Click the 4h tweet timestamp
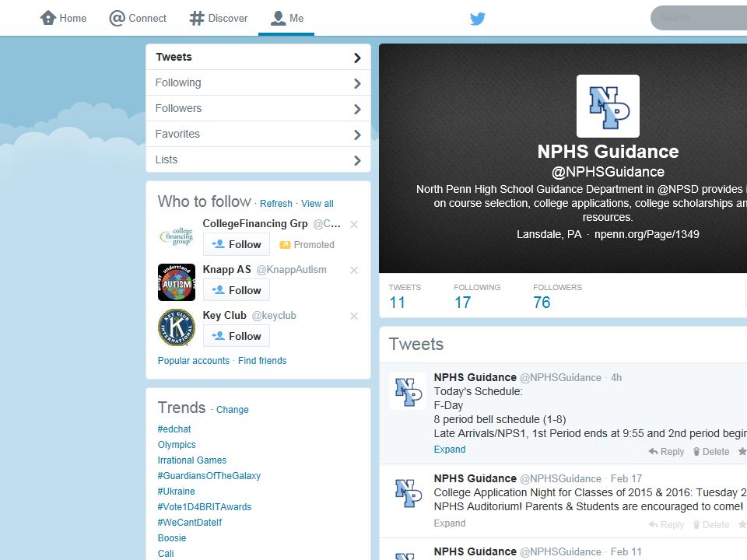This screenshot has width=747, height=560. point(616,378)
